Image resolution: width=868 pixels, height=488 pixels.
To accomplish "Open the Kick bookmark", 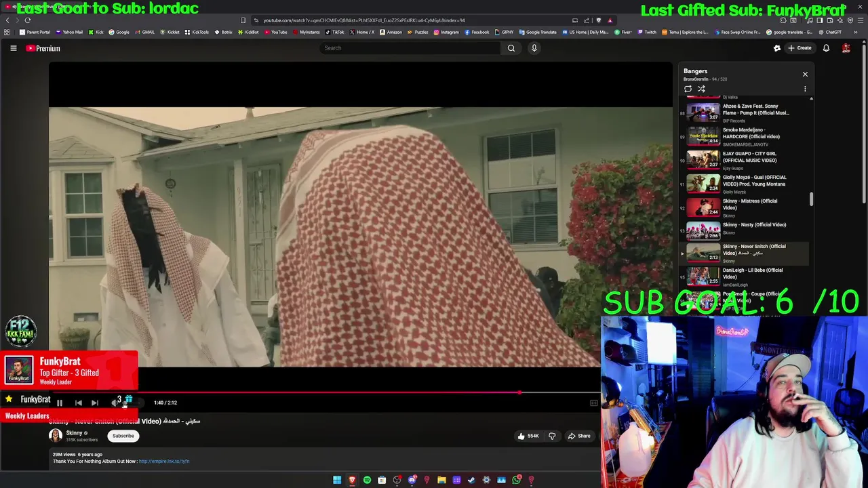I will click(x=96, y=32).
